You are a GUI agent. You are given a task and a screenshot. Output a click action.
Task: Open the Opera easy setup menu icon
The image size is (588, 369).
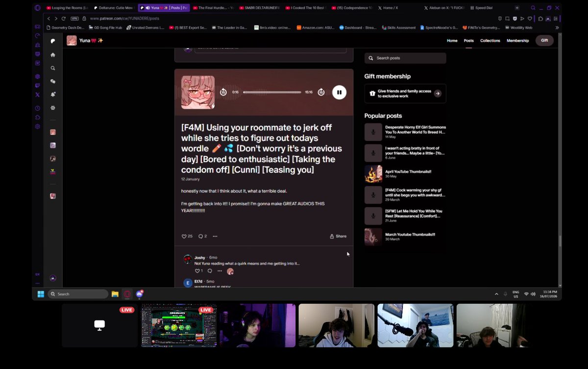[557, 18]
